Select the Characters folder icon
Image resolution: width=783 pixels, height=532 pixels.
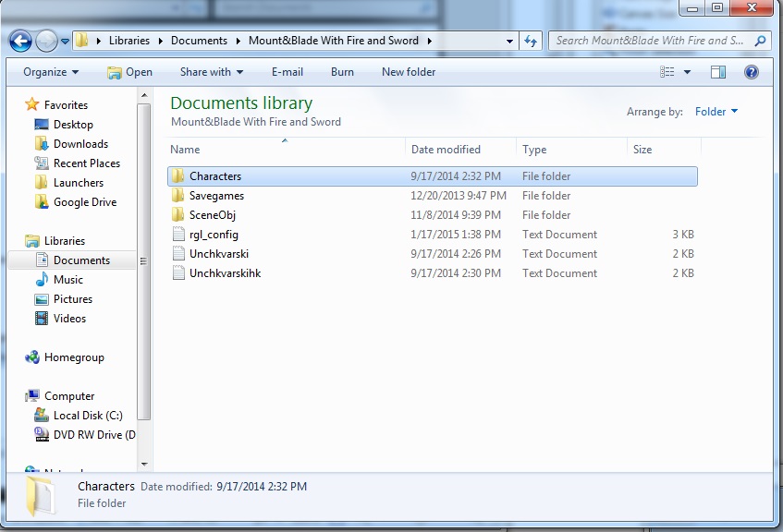click(x=177, y=175)
